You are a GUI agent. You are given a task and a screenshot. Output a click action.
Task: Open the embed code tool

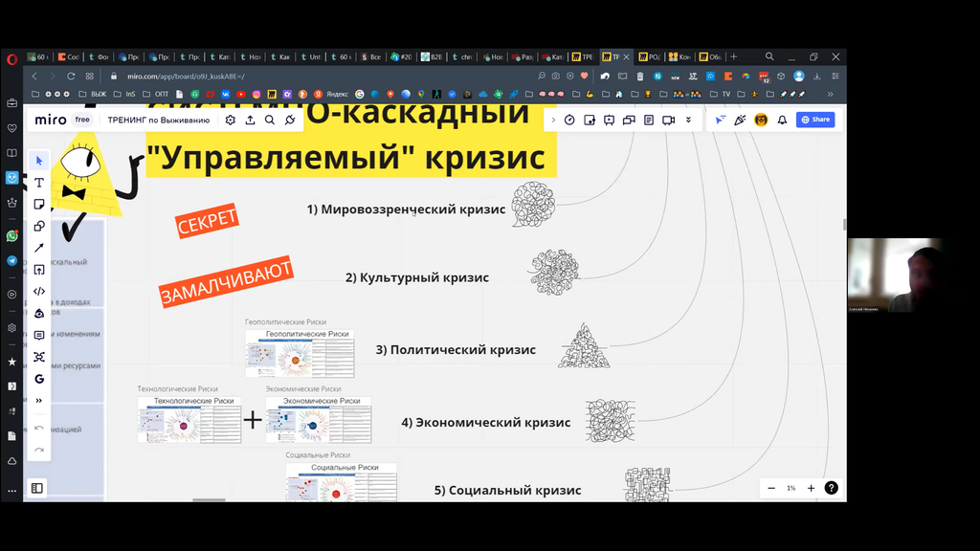[38, 291]
